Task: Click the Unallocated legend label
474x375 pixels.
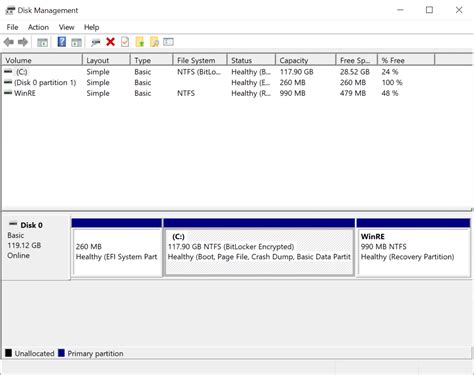Action: 34,353
